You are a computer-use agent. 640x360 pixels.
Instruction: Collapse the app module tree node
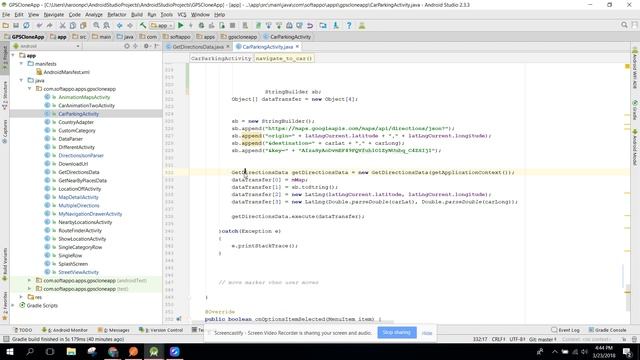pos(13,55)
